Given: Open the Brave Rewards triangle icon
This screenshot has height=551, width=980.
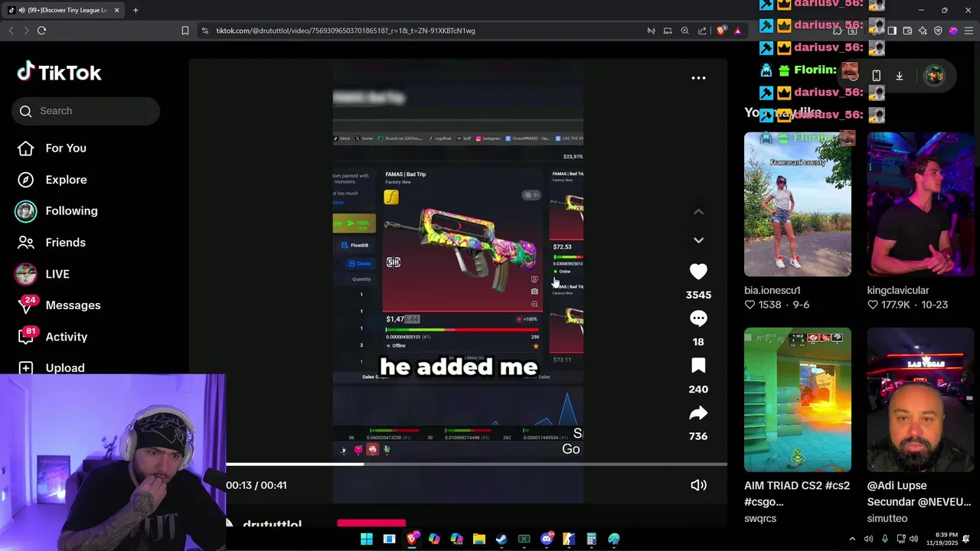Looking at the screenshot, I should pos(737,31).
